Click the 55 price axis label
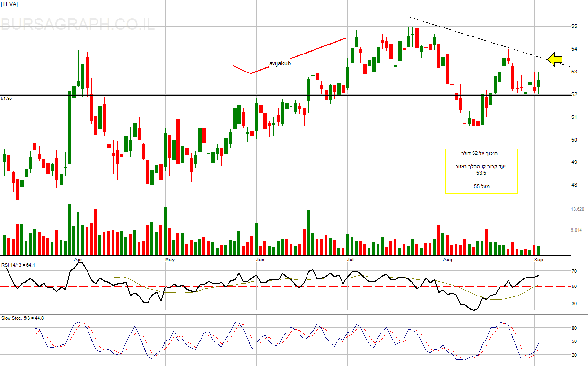 click(574, 26)
